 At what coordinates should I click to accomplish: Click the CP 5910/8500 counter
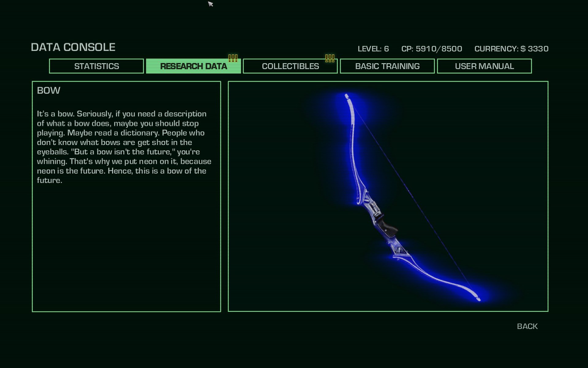coord(432,49)
